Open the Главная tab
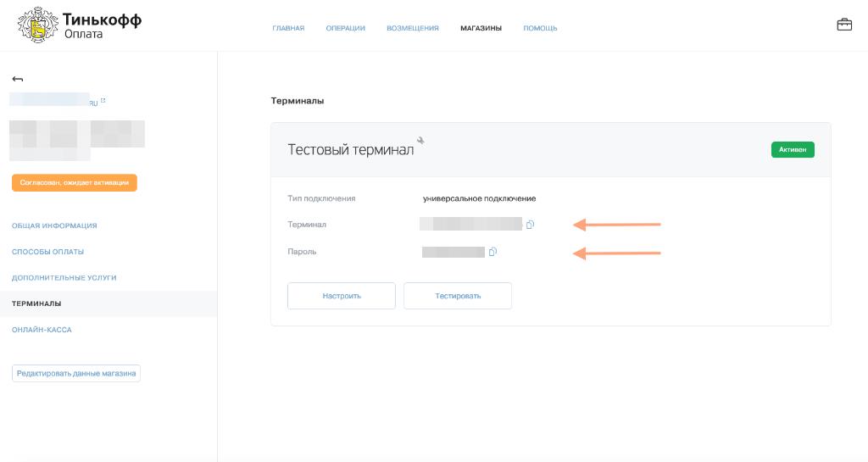 click(288, 28)
